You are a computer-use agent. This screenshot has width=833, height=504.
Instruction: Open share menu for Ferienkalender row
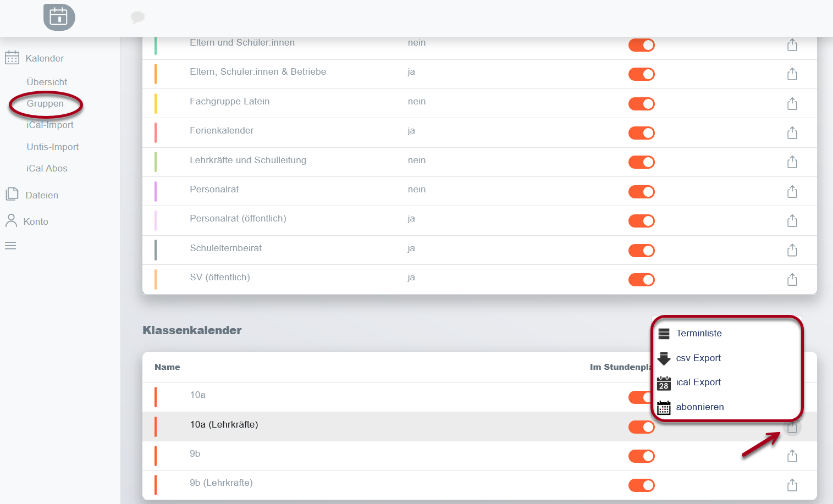click(792, 132)
